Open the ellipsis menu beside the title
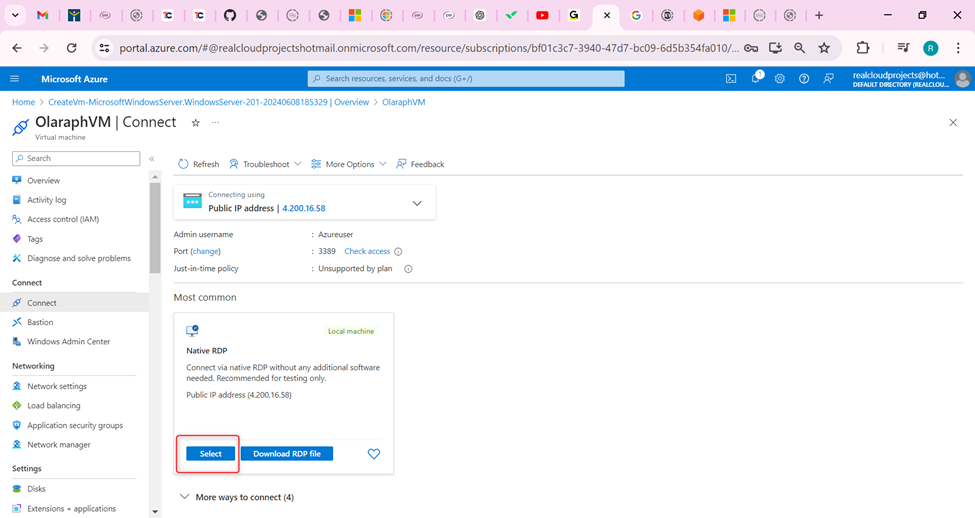Image resolution: width=975 pixels, height=518 pixels. 215,123
